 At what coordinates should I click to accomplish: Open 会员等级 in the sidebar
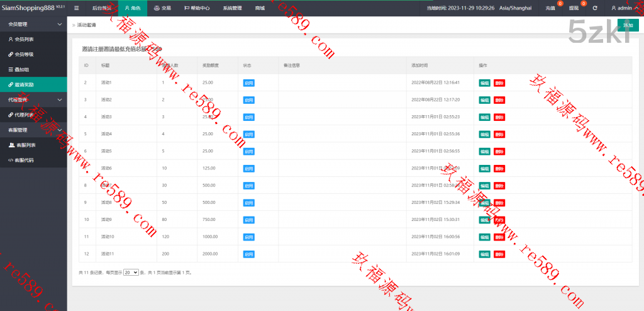25,54
